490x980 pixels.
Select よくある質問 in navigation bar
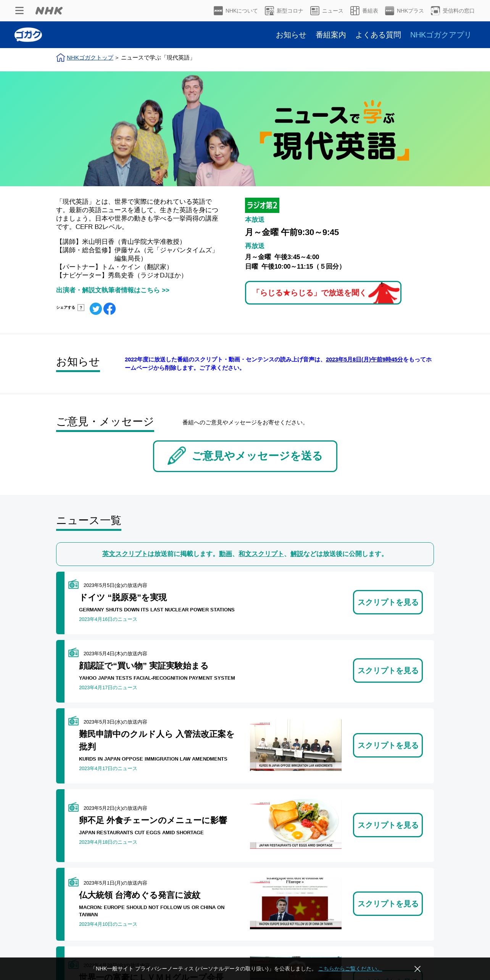click(x=378, y=35)
